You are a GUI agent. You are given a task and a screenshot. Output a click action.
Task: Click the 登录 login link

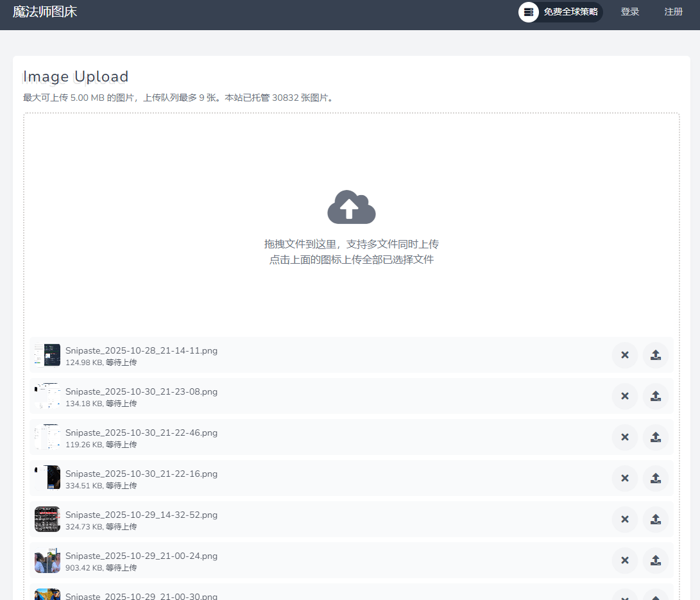[x=629, y=12]
